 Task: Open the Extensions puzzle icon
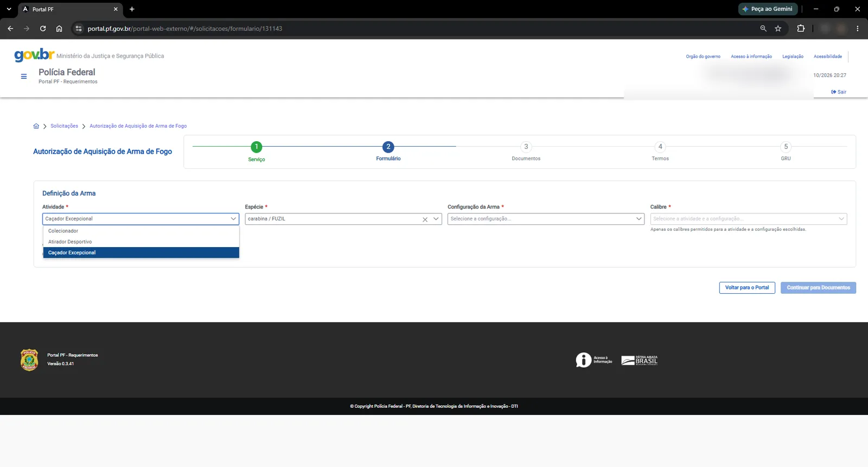tap(801, 28)
